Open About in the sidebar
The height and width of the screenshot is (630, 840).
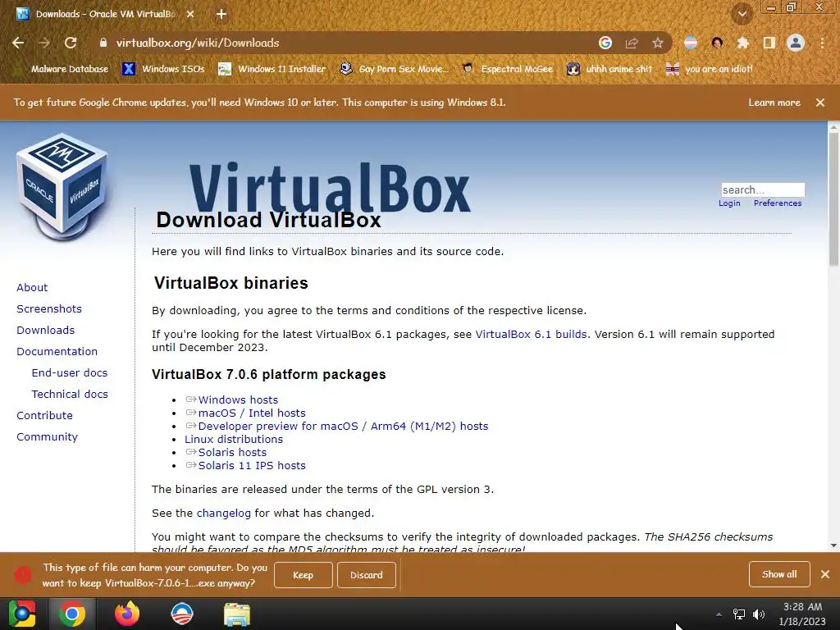pos(32,288)
